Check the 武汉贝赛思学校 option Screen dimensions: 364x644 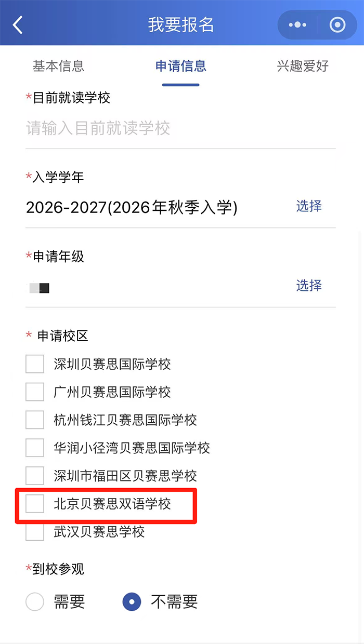(34, 532)
